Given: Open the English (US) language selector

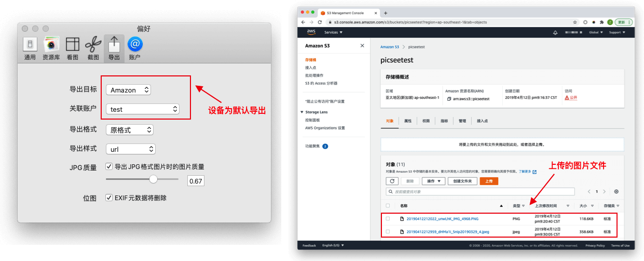Looking at the screenshot, I should pyautogui.click(x=333, y=245).
